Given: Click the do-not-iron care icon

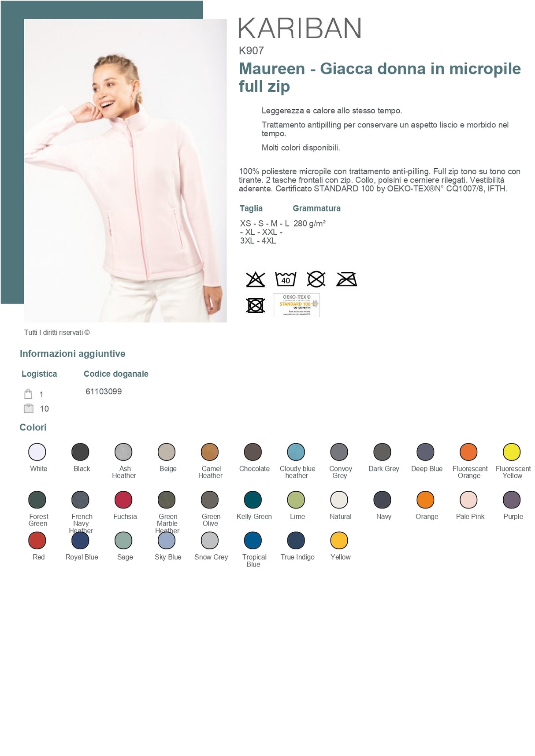Looking at the screenshot, I should pos(347,279).
